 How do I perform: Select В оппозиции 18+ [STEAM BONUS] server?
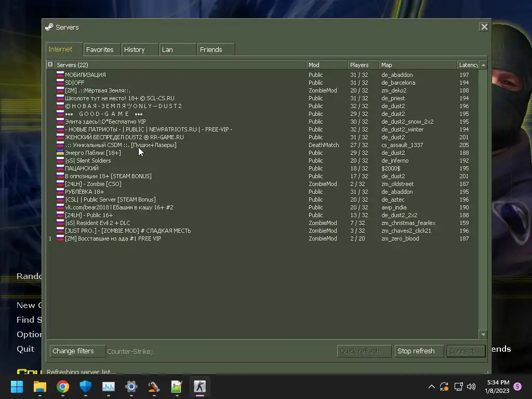[x=262, y=176]
